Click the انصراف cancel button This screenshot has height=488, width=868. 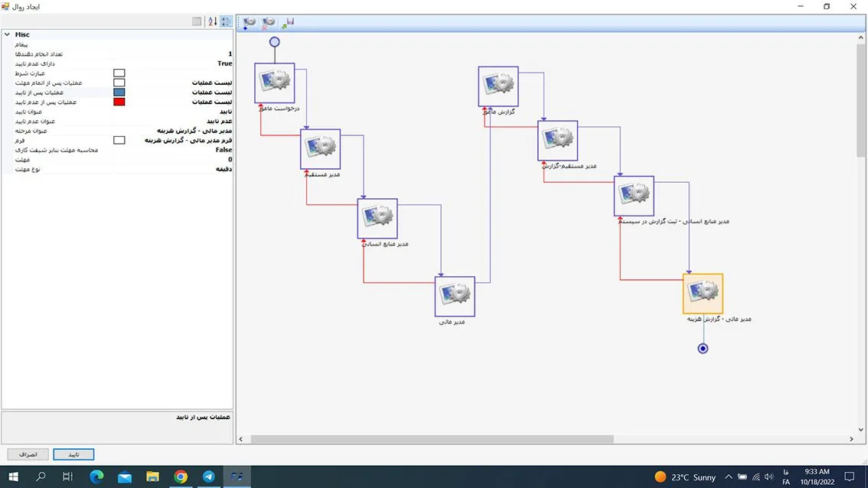click(28, 454)
